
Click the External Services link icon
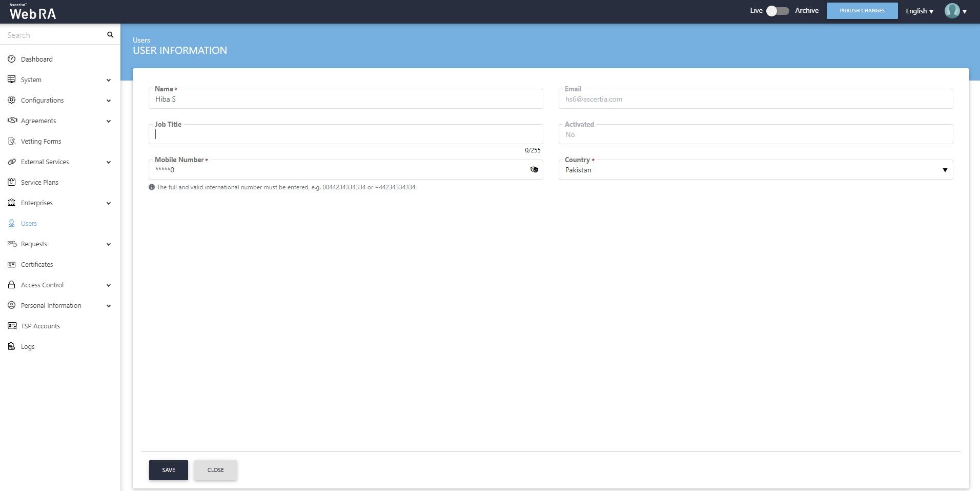tap(11, 162)
